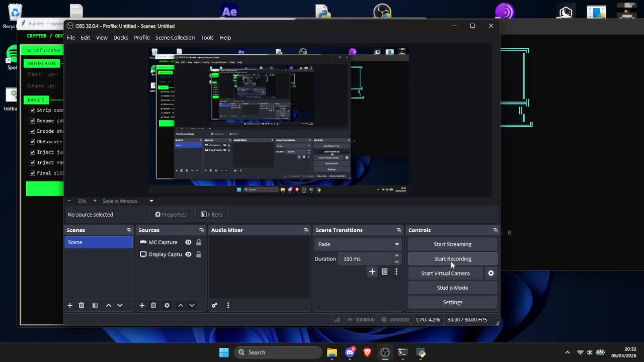Image resolution: width=644 pixels, height=362 pixels.
Task: Add a new source with plus icon
Action: pos(142,305)
